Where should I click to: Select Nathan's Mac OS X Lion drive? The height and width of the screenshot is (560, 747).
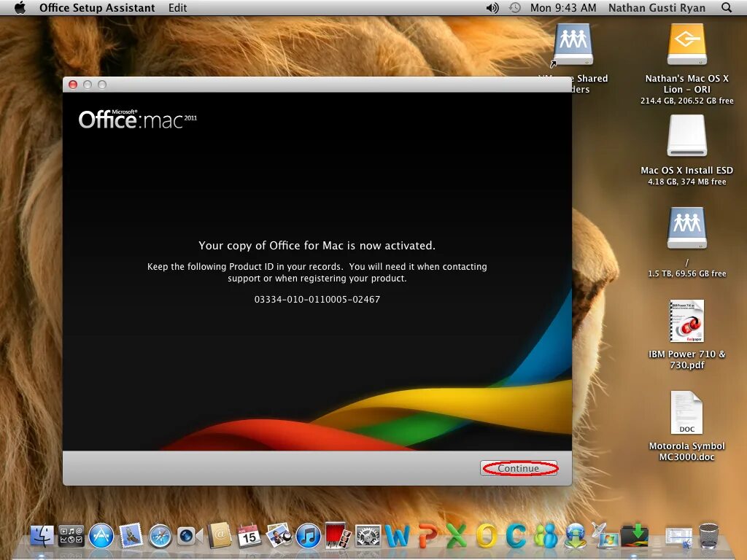(687, 44)
